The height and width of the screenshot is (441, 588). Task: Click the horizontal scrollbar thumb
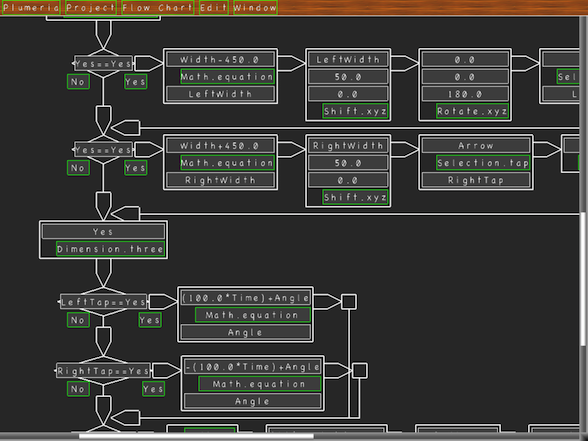(196, 436)
